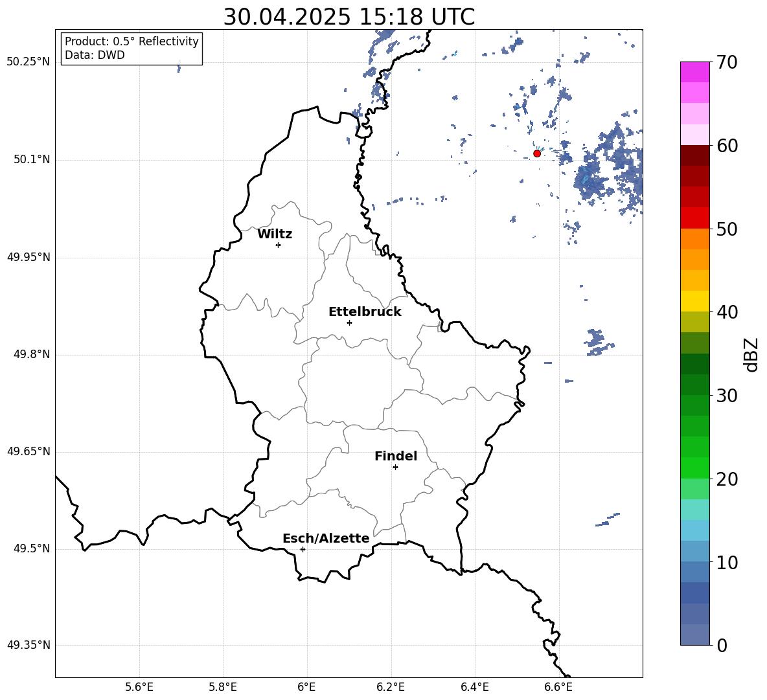Click the Findel label on the map
This screenshot has height=700, width=767.
(396, 457)
